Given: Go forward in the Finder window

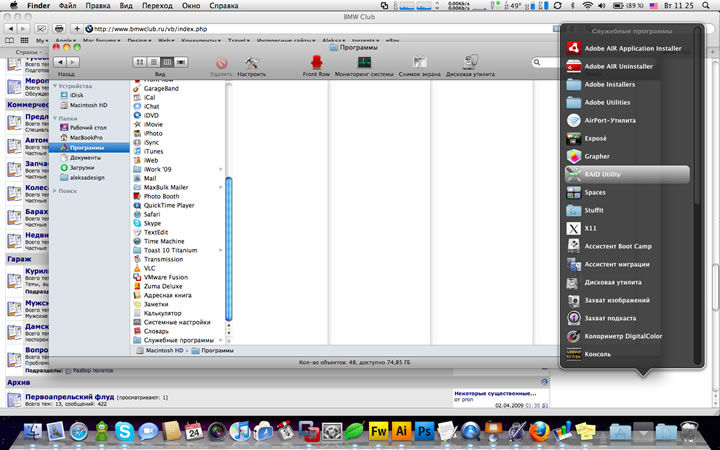Looking at the screenshot, I should coord(73,62).
